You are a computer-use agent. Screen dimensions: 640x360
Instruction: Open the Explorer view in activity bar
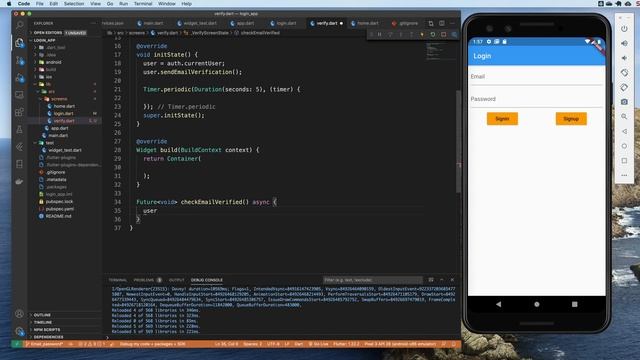19,42
